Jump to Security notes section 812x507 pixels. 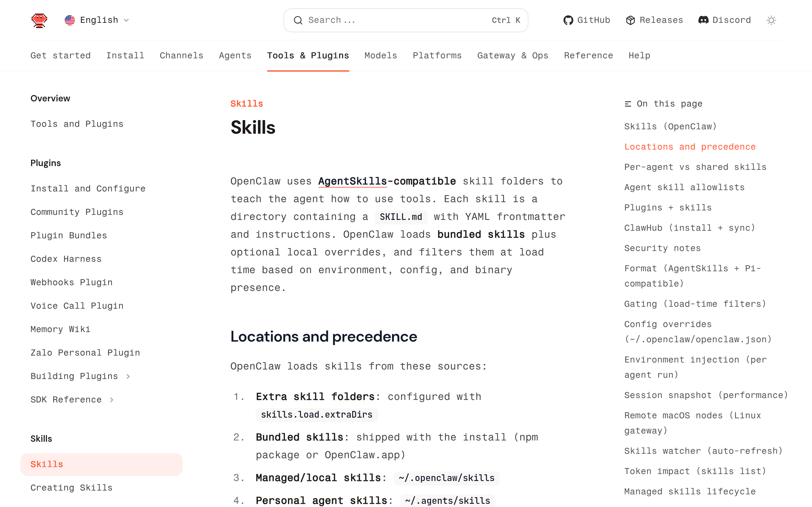(662, 248)
